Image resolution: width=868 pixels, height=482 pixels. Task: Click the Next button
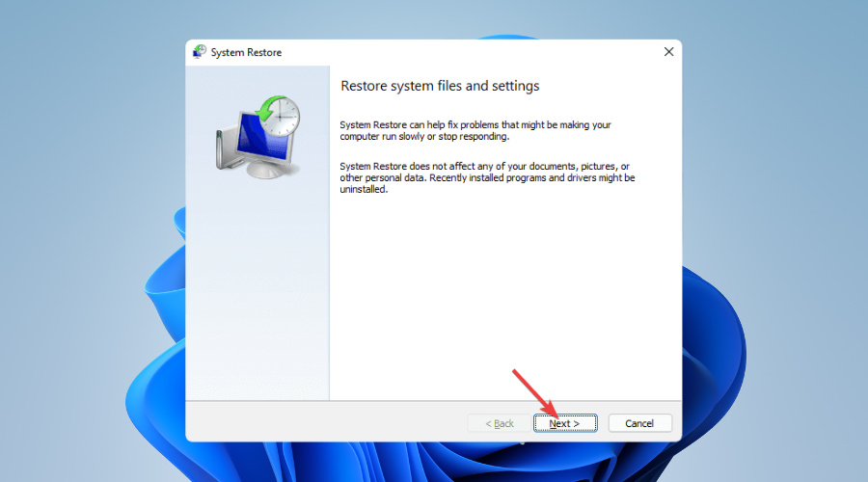(565, 423)
